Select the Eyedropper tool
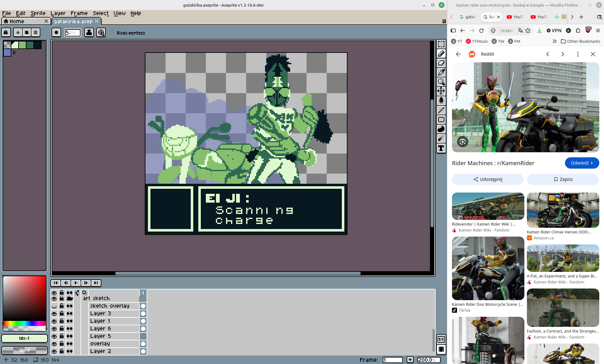 pyautogui.click(x=441, y=72)
